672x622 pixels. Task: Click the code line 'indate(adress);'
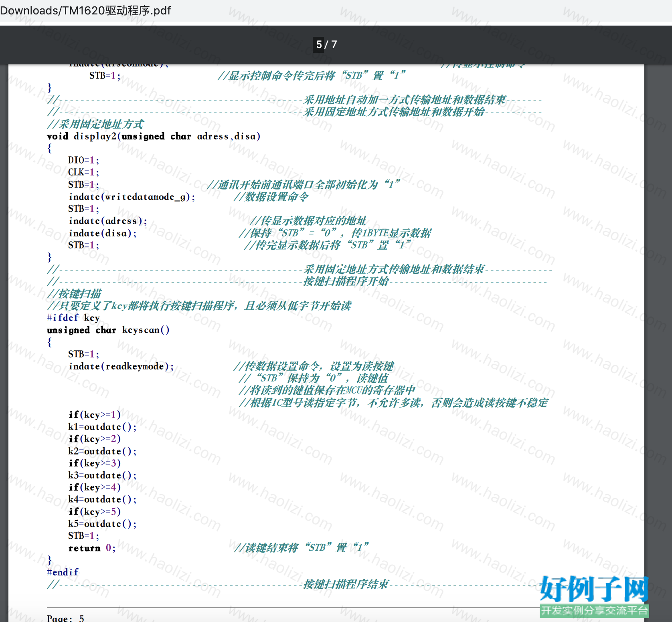pyautogui.click(x=108, y=221)
